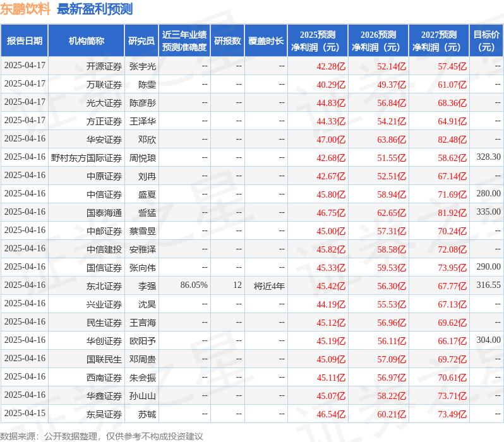Click the 近三年业绩预测准确度 header
Screen dimensions: 504x442
click(x=184, y=41)
